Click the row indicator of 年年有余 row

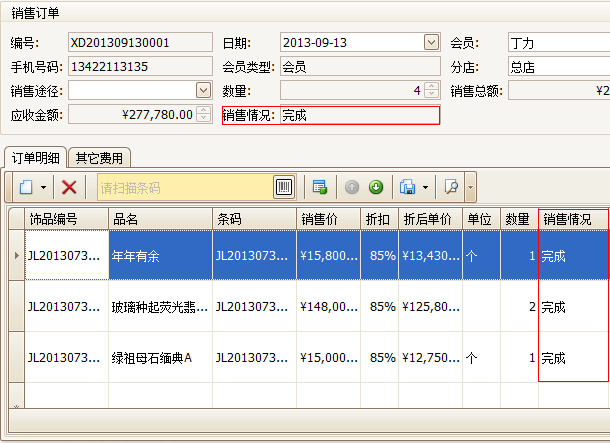[17, 256]
